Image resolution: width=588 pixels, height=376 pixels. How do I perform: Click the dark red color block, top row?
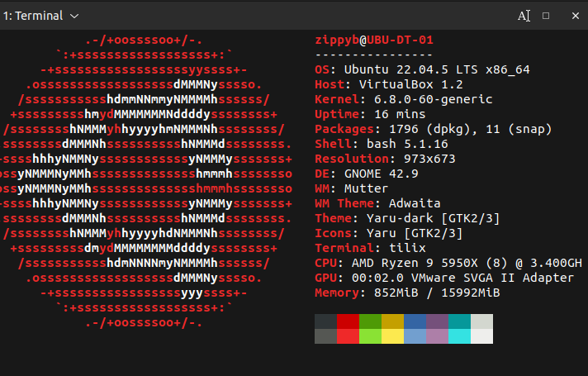[348, 321]
